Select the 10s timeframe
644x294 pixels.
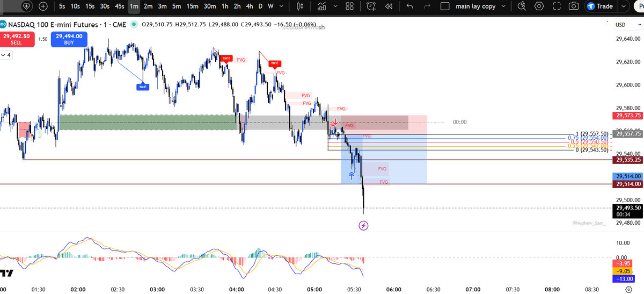[x=76, y=6]
